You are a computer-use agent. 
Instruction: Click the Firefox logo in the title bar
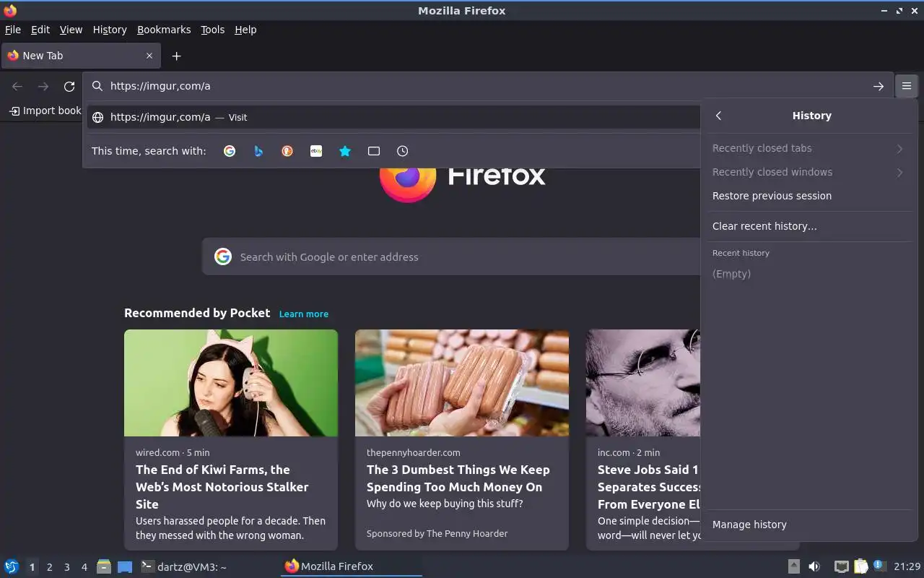[10, 10]
